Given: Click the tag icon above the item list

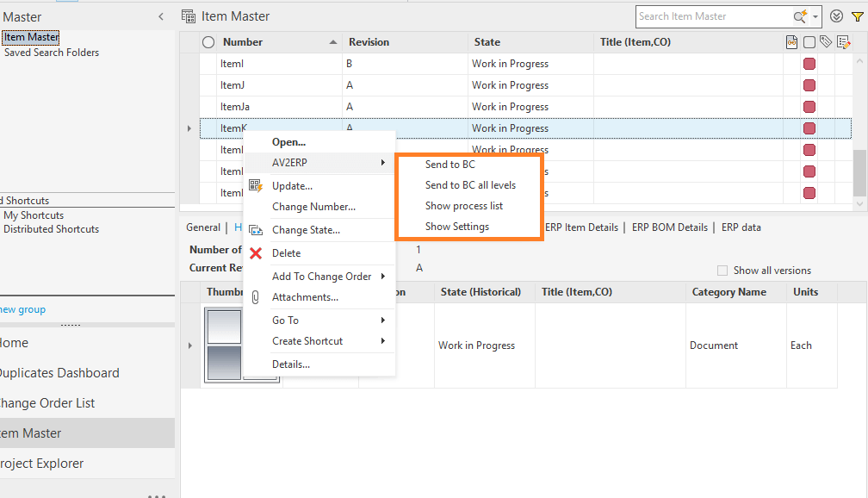Looking at the screenshot, I should (826, 41).
